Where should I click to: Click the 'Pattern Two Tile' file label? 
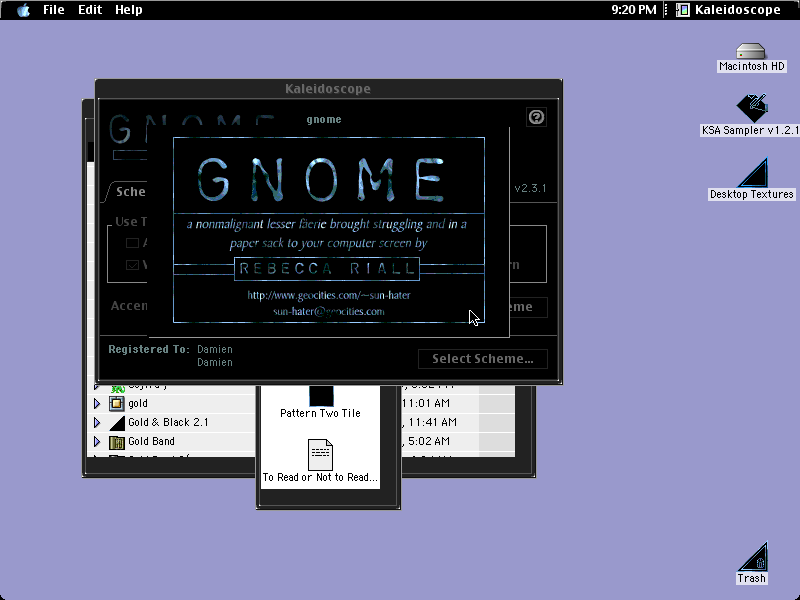[320, 413]
